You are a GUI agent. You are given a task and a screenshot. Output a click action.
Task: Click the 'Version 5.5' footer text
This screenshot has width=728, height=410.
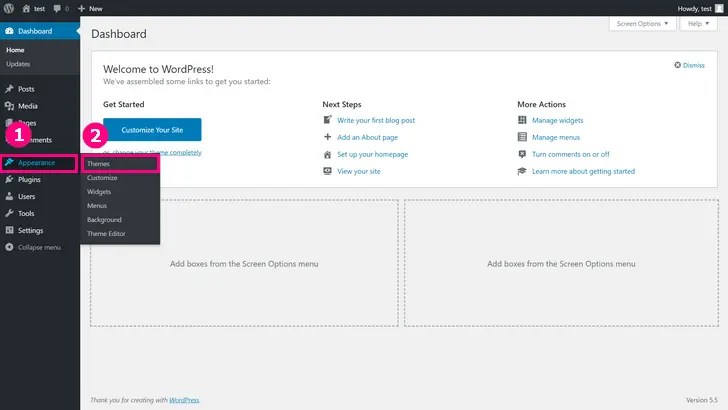[702, 400]
